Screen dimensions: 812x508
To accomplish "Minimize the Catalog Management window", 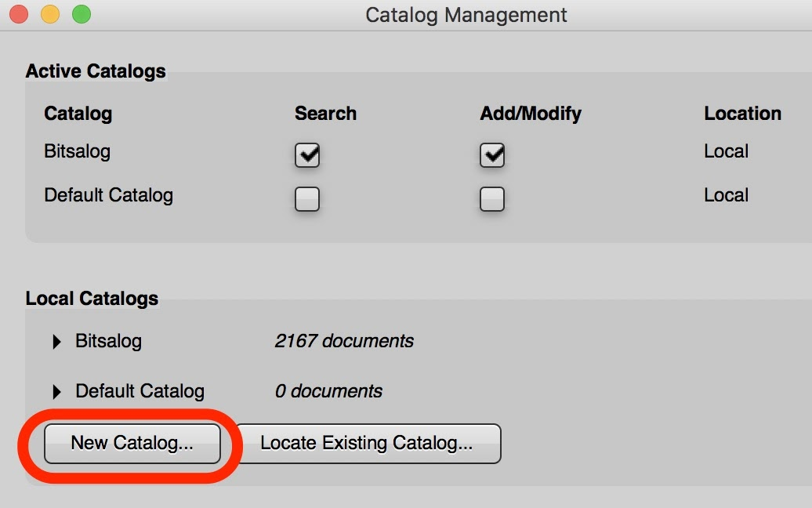I will click(50, 14).
